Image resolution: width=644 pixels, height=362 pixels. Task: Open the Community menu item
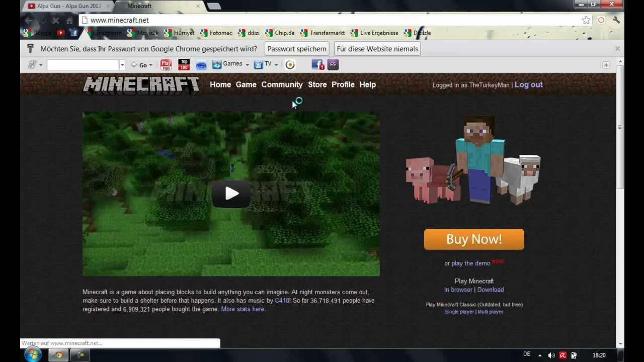click(282, 84)
